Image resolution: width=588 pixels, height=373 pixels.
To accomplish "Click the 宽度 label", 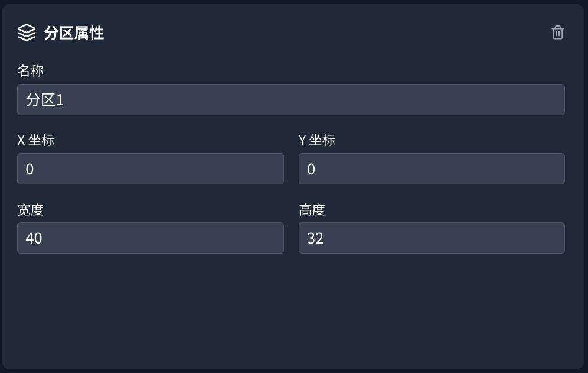I will point(31,210).
